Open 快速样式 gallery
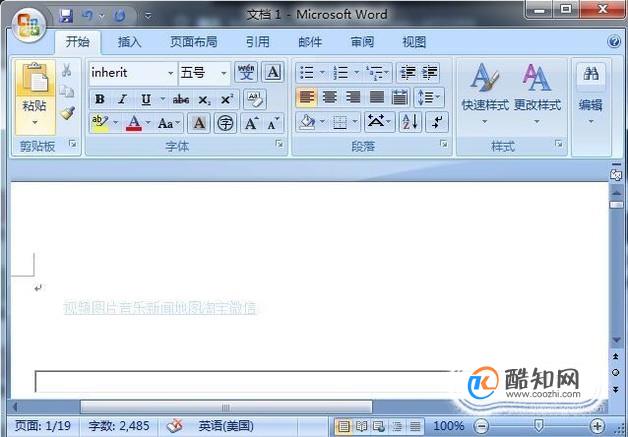This screenshot has height=437, width=628. coord(485,93)
